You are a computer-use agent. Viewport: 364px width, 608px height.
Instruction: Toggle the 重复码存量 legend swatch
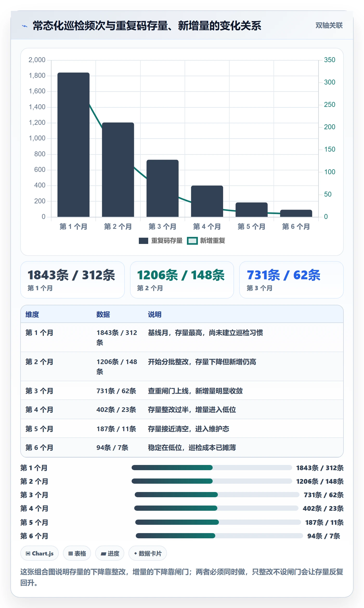tap(144, 241)
